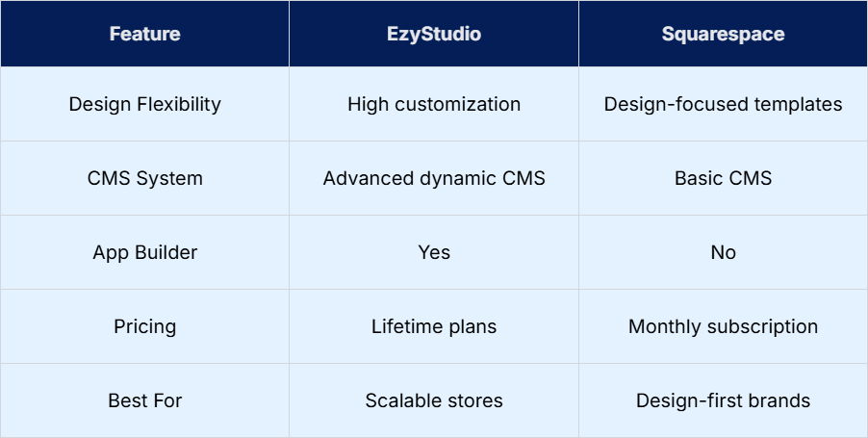Click the Yes cell under EzyStudio
868x438 pixels.
pos(434,252)
